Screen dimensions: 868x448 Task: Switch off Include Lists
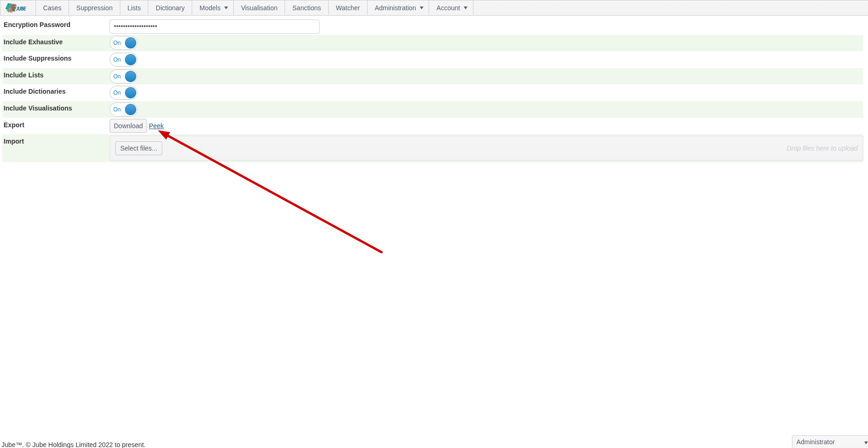124,76
